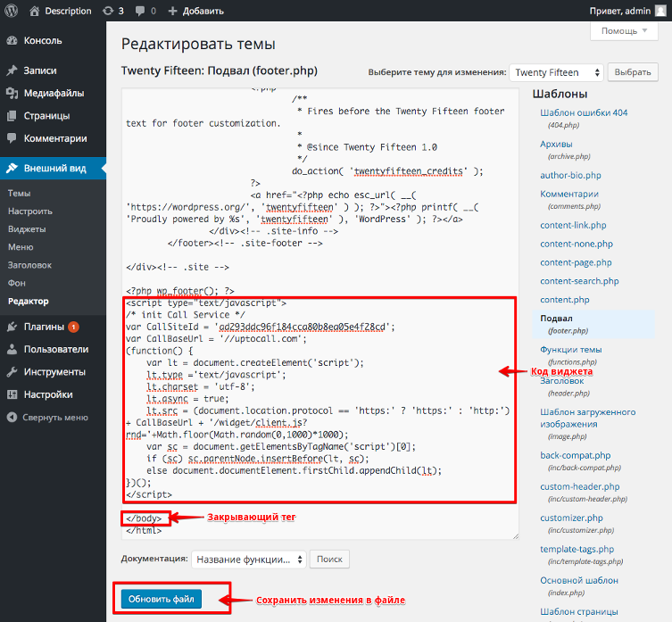Open Заголовок submenu item in sidebar
672x622 pixels.
click(29, 265)
